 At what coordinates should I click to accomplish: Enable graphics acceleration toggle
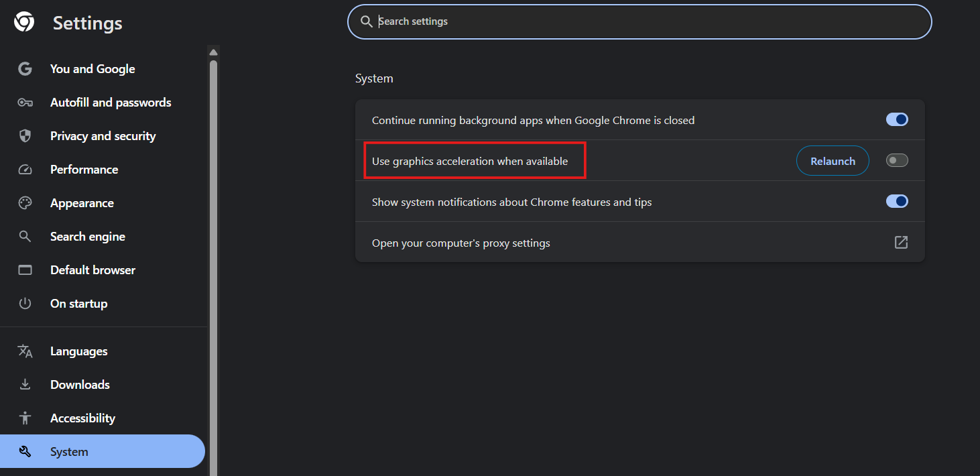[x=897, y=161]
